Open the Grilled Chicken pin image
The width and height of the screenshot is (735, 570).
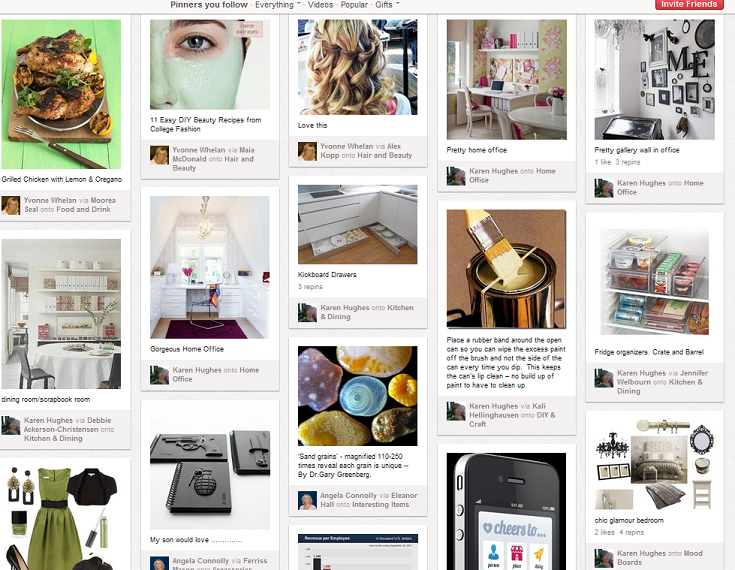[x=61, y=94]
